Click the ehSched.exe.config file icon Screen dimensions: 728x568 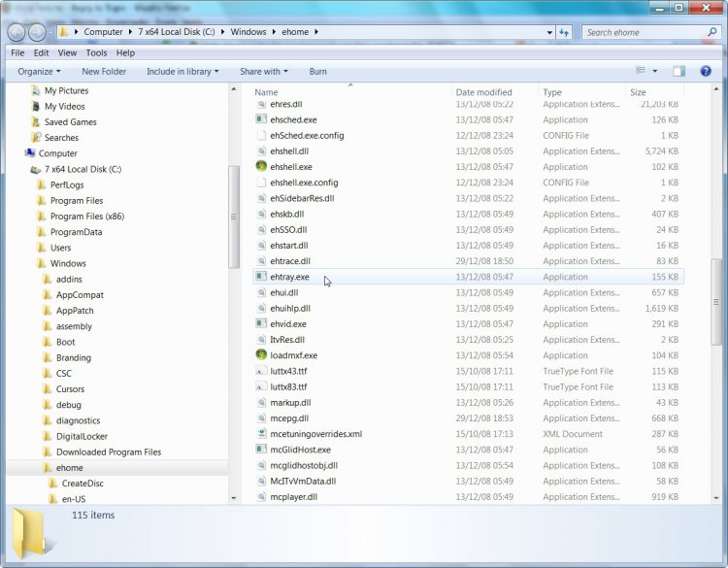261,135
